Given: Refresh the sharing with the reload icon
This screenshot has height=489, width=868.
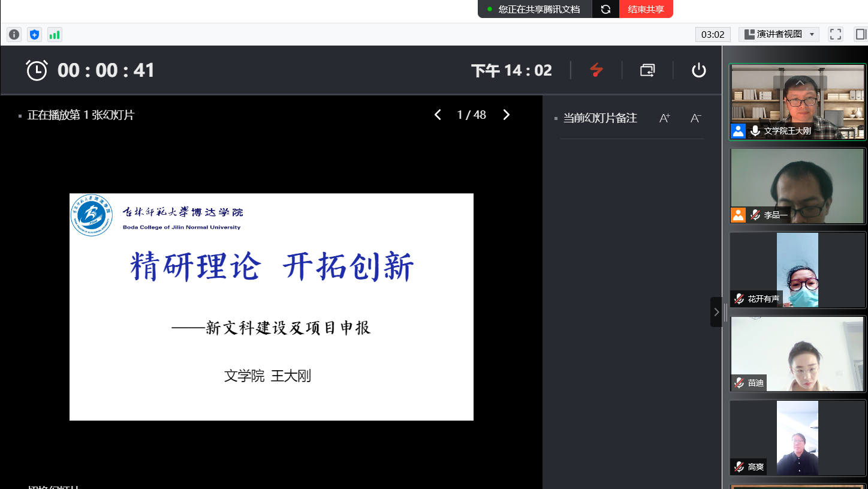Looking at the screenshot, I should 605,9.
